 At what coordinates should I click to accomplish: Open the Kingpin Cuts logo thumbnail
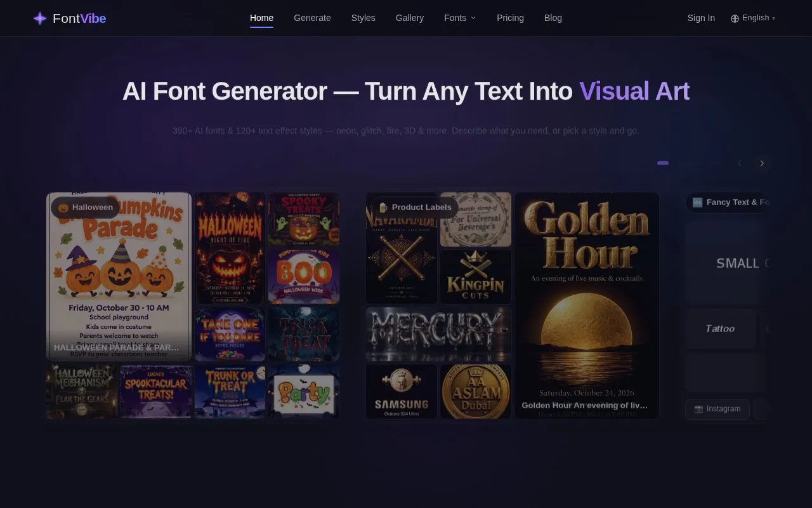point(476,276)
